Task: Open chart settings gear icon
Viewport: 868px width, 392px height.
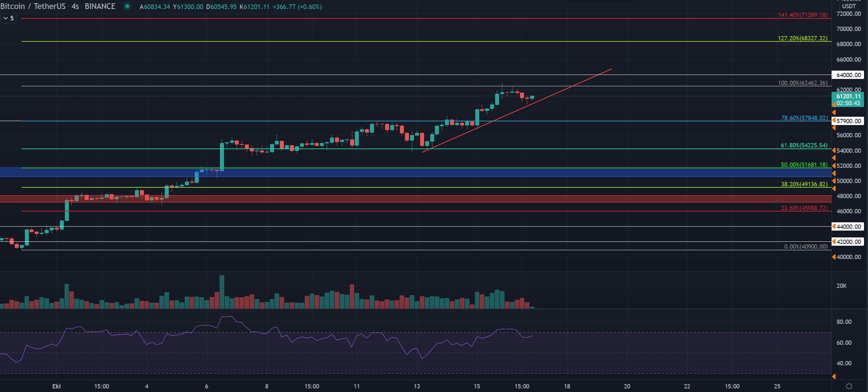Action: (x=849, y=386)
